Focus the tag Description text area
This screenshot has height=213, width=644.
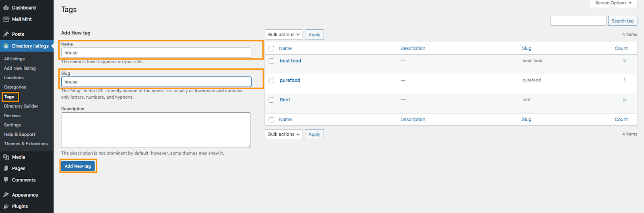point(156,130)
